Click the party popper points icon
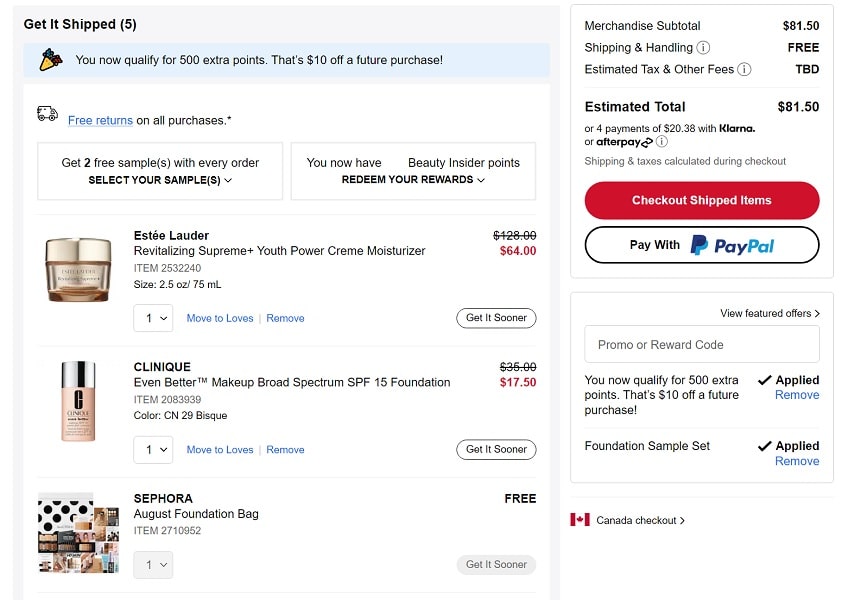 [49, 60]
